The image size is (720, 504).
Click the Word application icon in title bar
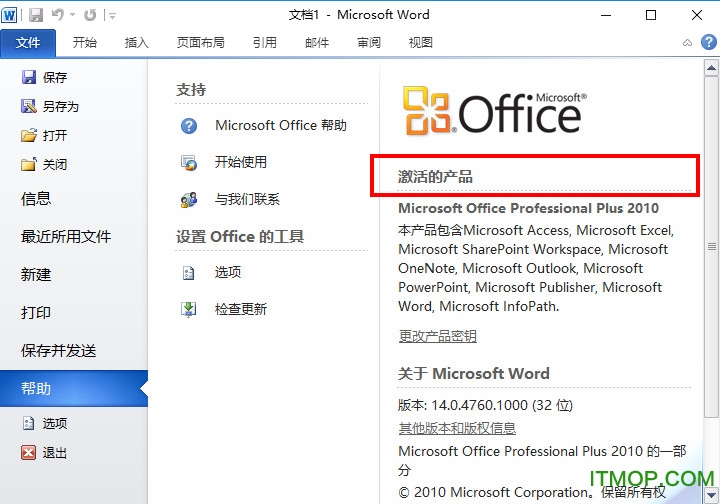click(9, 15)
